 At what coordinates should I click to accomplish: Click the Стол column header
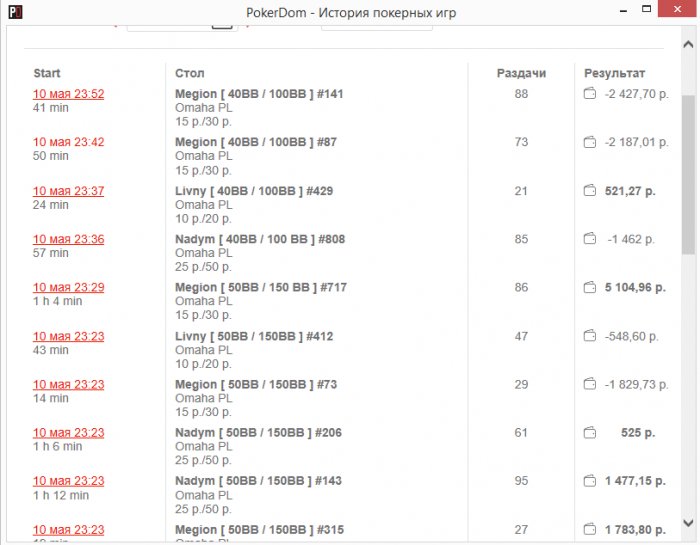point(190,73)
